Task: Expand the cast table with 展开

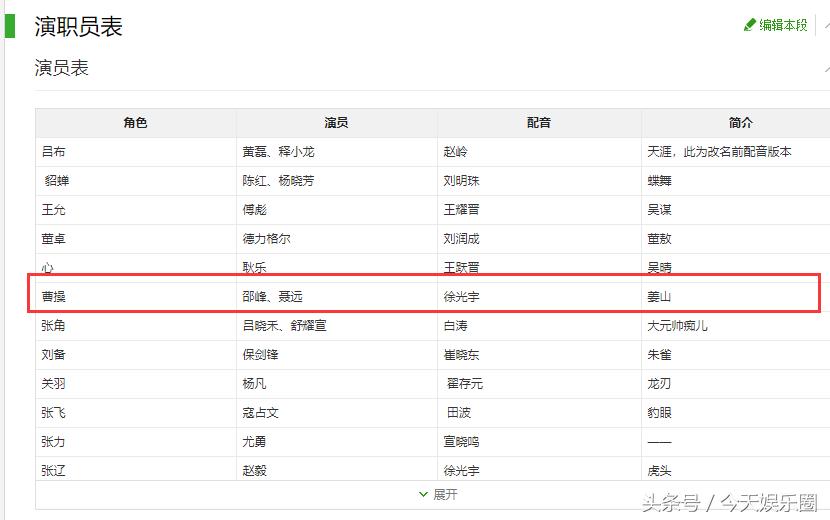Action: coord(438,495)
